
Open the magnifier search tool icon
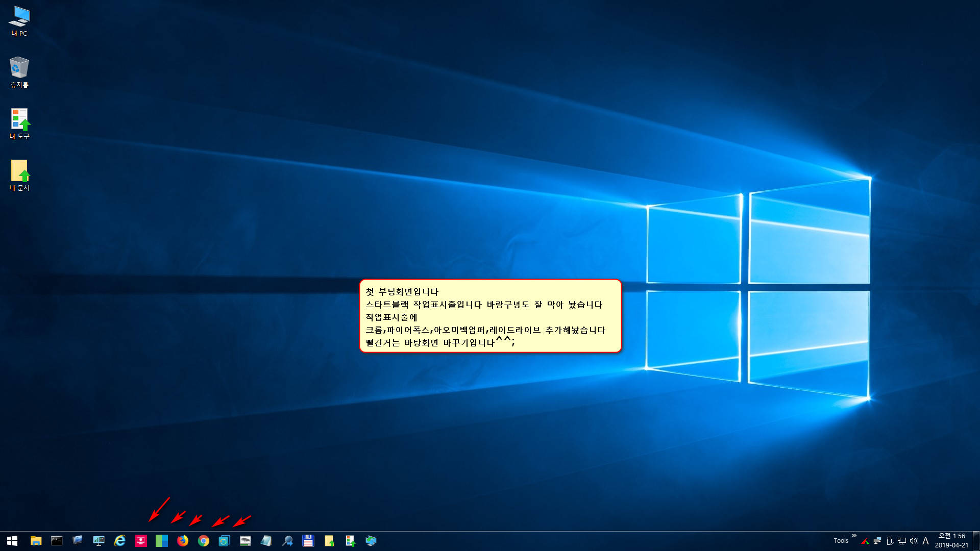[x=287, y=541]
